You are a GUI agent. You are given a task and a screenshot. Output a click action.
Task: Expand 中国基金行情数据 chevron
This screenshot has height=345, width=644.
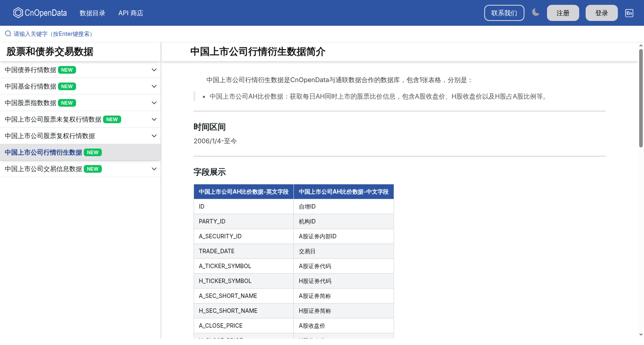click(154, 87)
